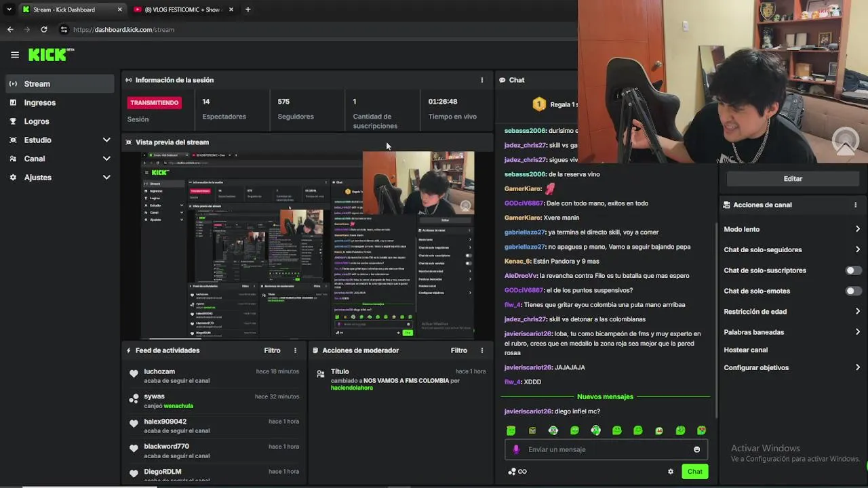The image size is (868, 488).
Task: Open Logros in the sidebar
Action: coord(60,121)
